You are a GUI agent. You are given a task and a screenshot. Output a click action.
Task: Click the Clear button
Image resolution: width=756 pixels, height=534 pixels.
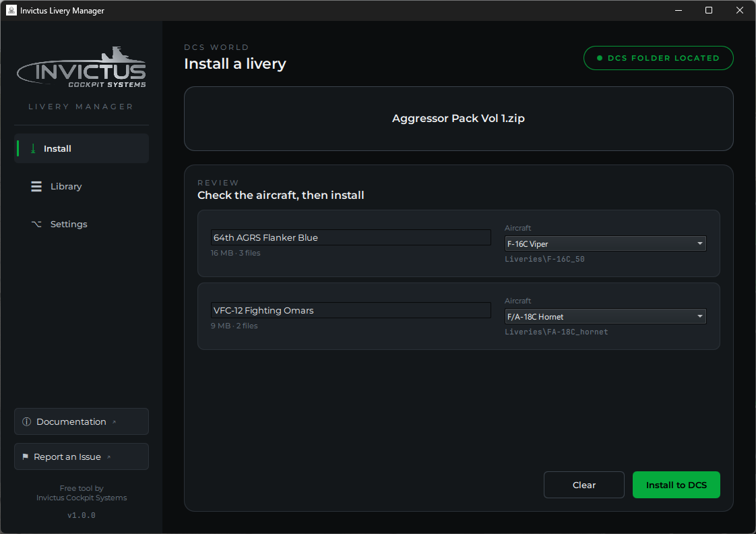click(x=584, y=485)
